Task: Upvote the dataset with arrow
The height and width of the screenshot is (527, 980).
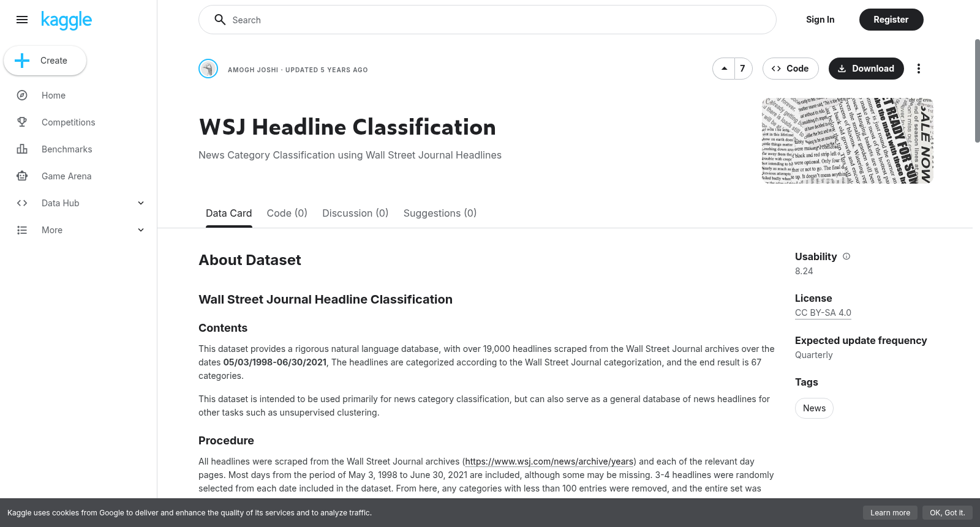Action: 724,69
